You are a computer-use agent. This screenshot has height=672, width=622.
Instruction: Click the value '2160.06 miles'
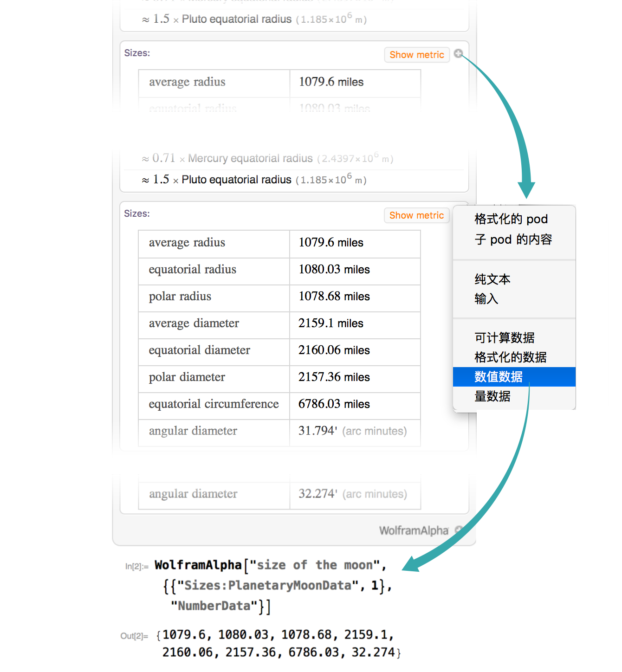(334, 350)
